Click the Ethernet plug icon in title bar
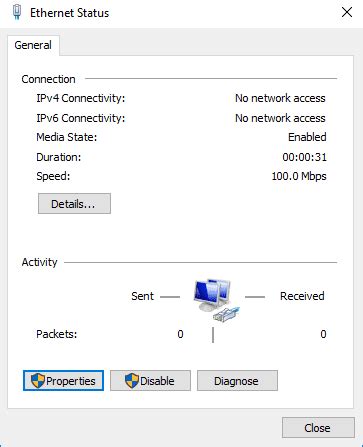The height and width of the screenshot is (447, 363). click(17, 12)
